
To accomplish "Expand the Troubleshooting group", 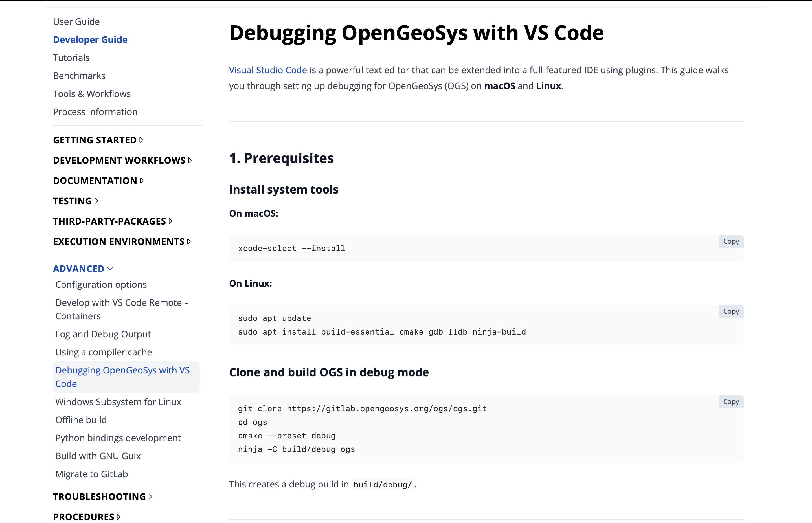I will [x=103, y=496].
